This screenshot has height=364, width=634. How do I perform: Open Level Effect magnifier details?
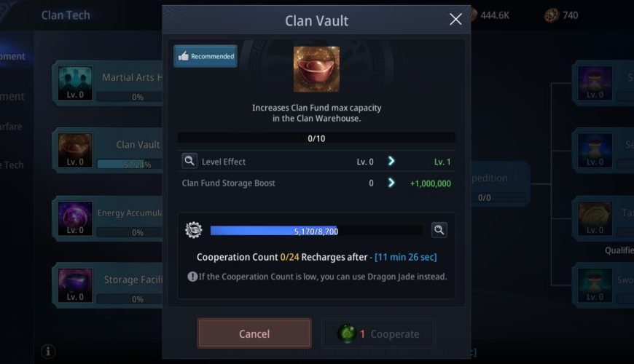(x=189, y=161)
